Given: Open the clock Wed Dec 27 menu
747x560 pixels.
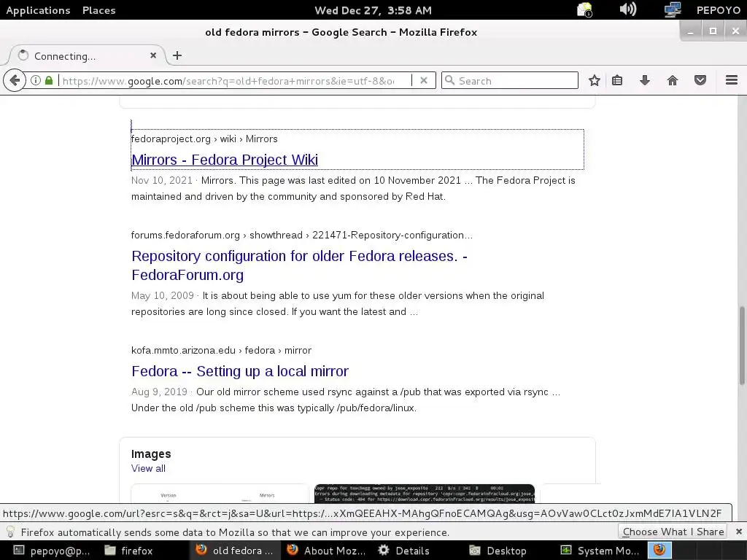Looking at the screenshot, I should pos(373,10).
